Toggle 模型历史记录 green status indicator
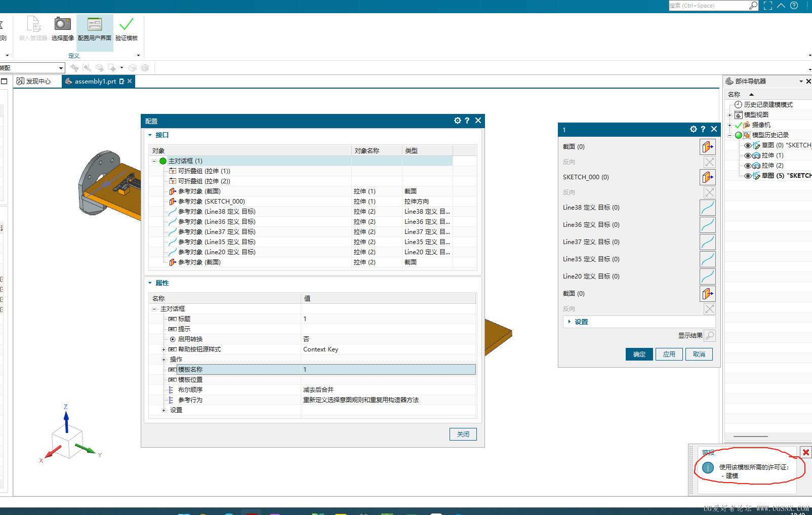Screen dimensions: 812x515 tap(739, 135)
